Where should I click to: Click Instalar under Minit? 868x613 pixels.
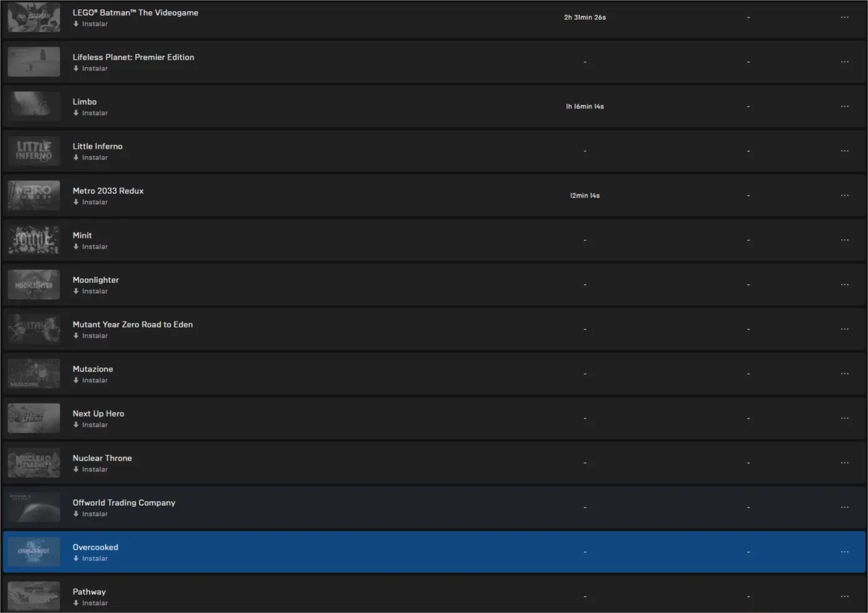[91, 247]
